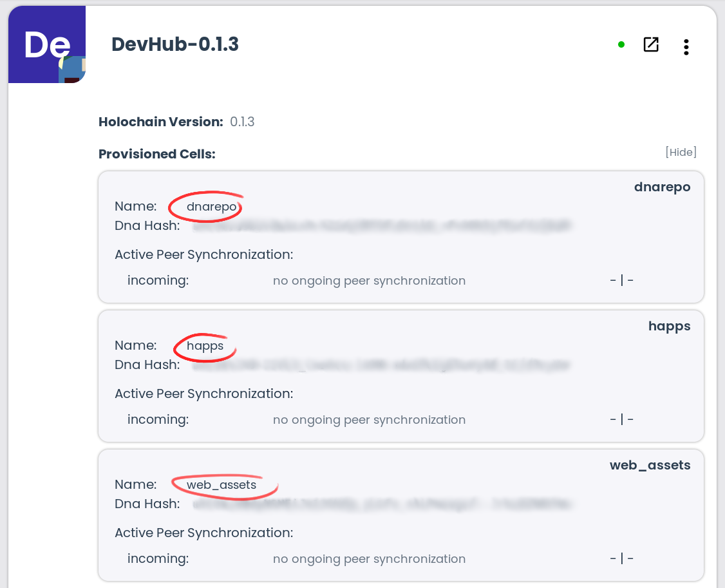Select the dnarepo cell card
725x588 pixels.
(400, 236)
